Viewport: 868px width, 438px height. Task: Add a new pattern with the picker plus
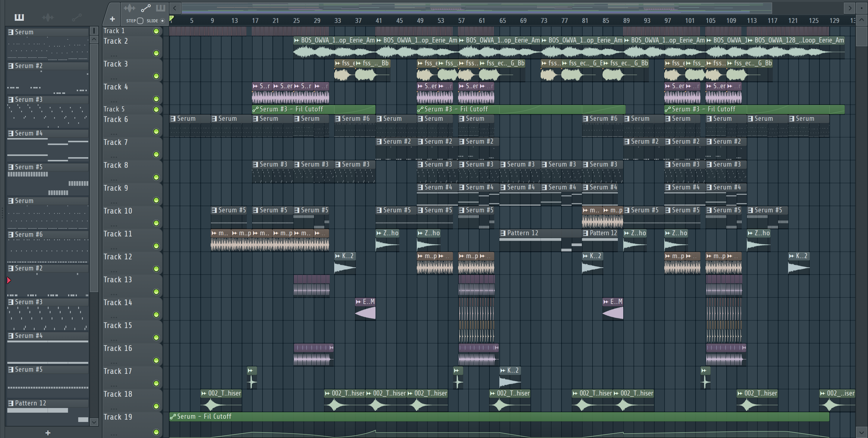[x=48, y=433]
